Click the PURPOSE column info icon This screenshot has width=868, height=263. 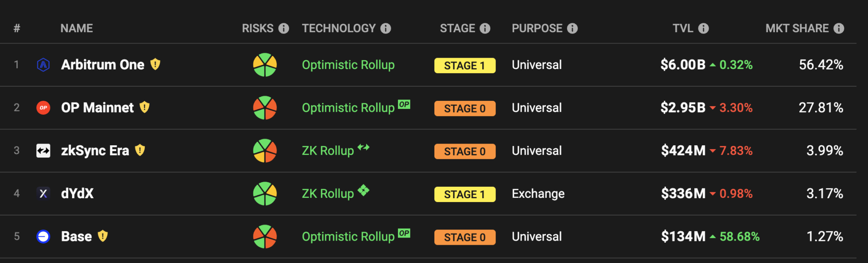(x=573, y=28)
